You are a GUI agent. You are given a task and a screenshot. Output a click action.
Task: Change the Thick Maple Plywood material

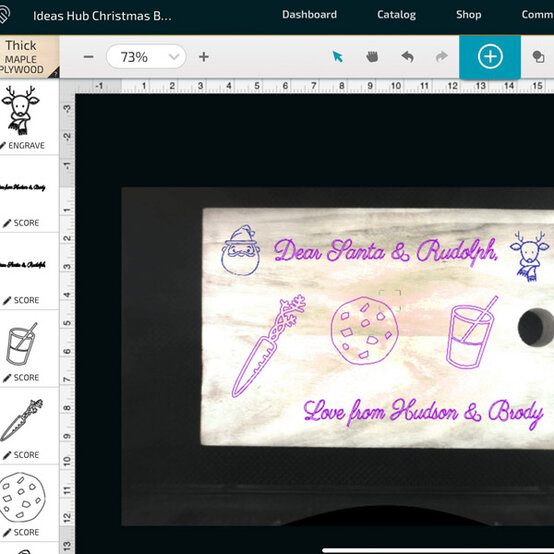(29, 57)
